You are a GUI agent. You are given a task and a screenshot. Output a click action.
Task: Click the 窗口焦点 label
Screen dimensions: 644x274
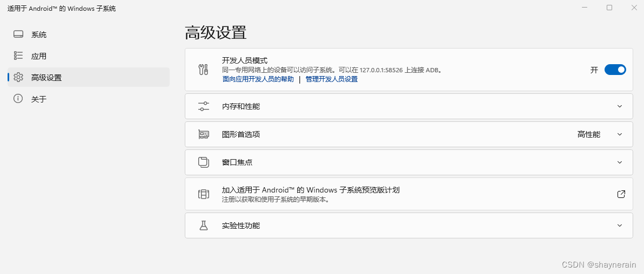point(237,162)
